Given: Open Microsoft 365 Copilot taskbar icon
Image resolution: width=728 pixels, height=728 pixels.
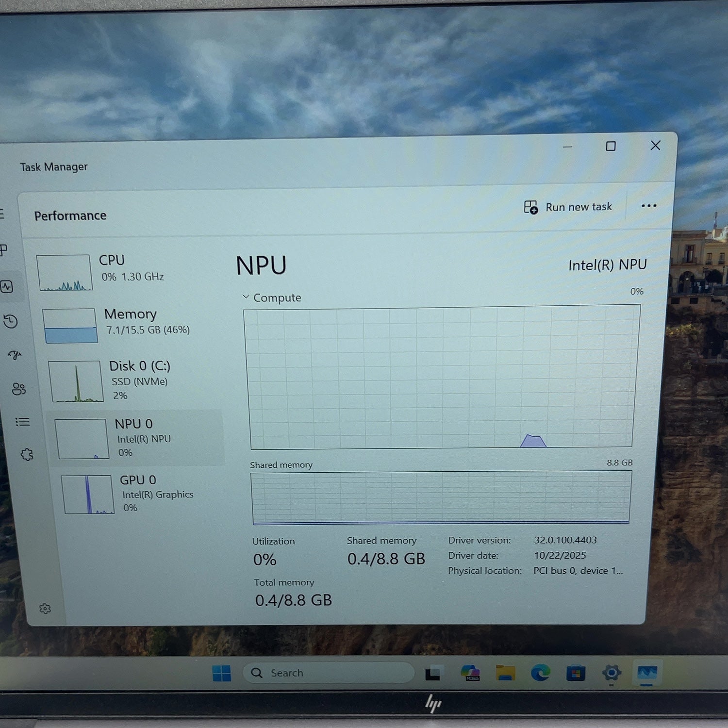Looking at the screenshot, I should [x=470, y=673].
